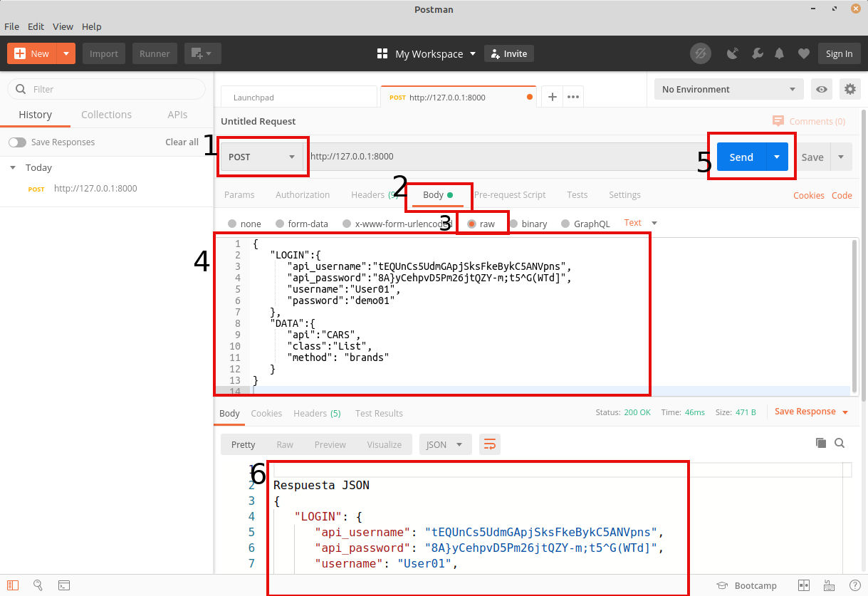This screenshot has height=596, width=868.
Task: Switch to the History sidebar tab
Action: coord(35,115)
